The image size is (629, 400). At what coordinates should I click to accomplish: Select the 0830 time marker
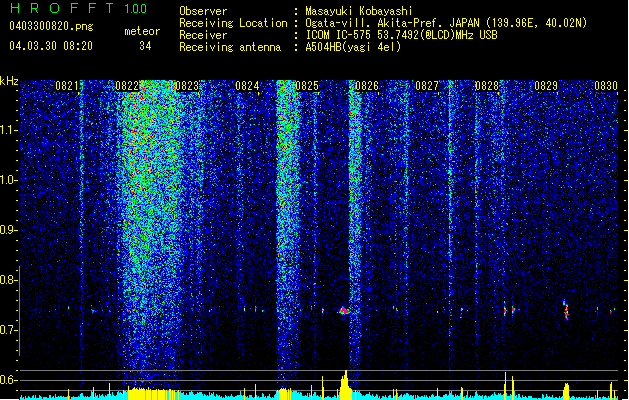[x=606, y=86]
